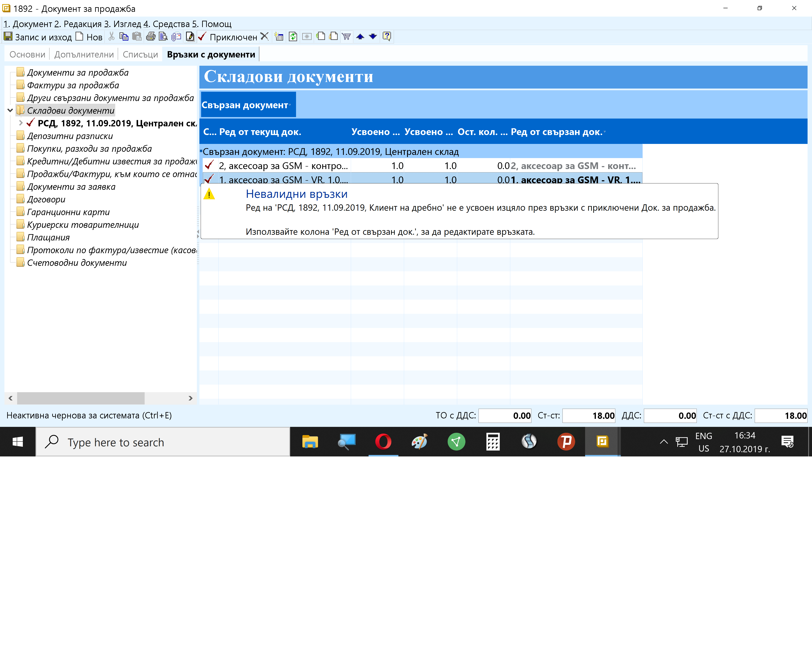Click the help question mark icon

click(386, 37)
